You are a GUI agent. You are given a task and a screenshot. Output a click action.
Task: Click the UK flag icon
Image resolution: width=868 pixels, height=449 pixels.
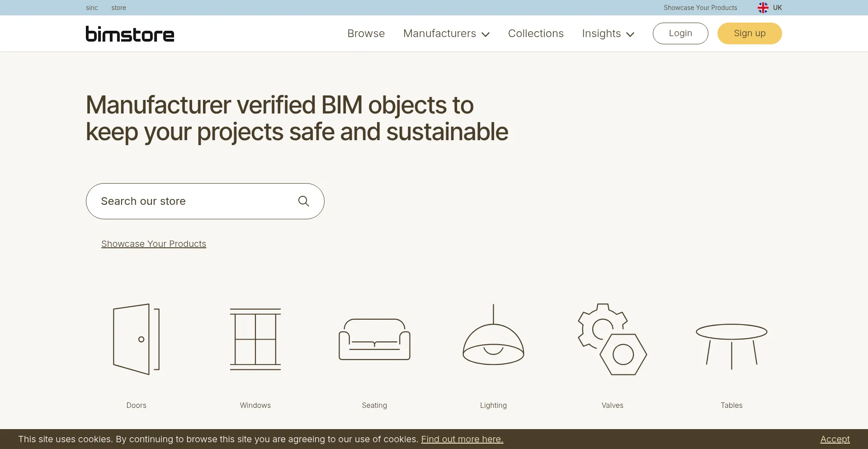pos(763,7)
